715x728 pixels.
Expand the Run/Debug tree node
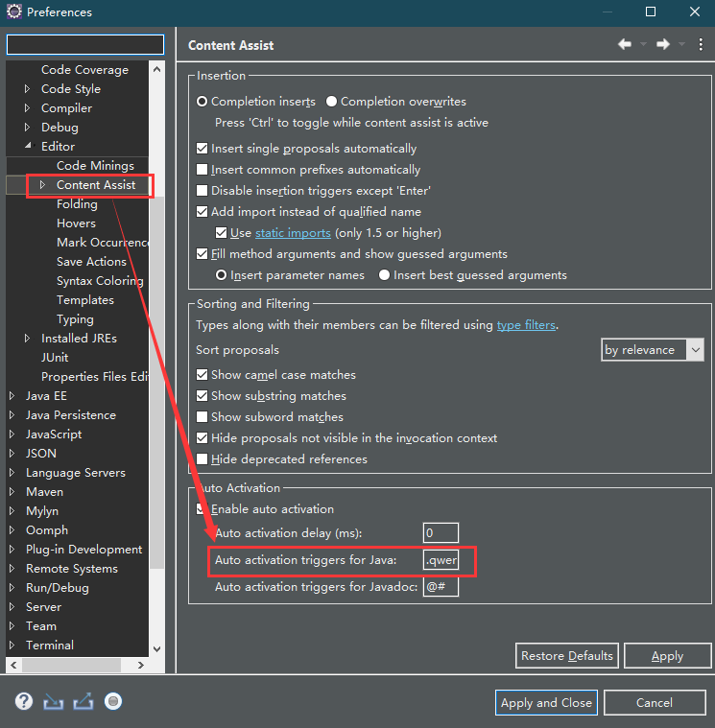pyautogui.click(x=12, y=587)
